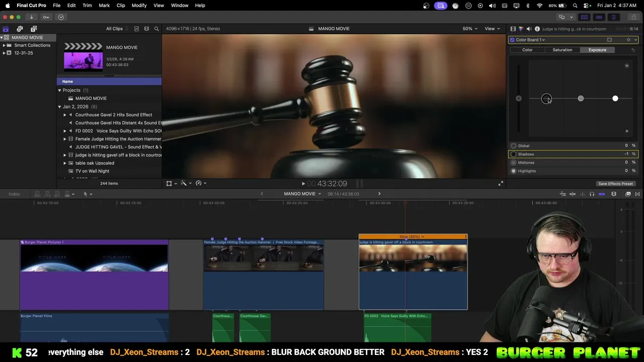Screen dimensions: 644x362
Task: Show photos and audio sidebar icon
Action: click(x=20, y=29)
